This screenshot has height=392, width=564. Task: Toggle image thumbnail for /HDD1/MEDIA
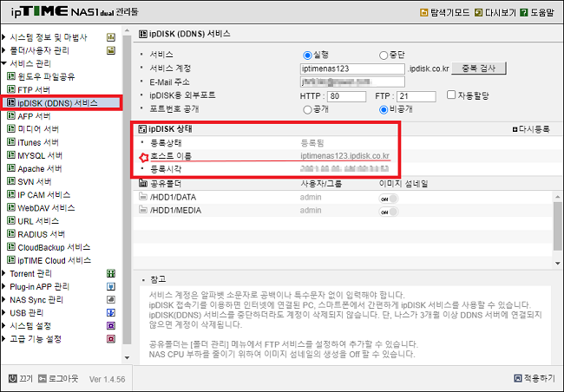pyautogui.click(x=389, y=212)
